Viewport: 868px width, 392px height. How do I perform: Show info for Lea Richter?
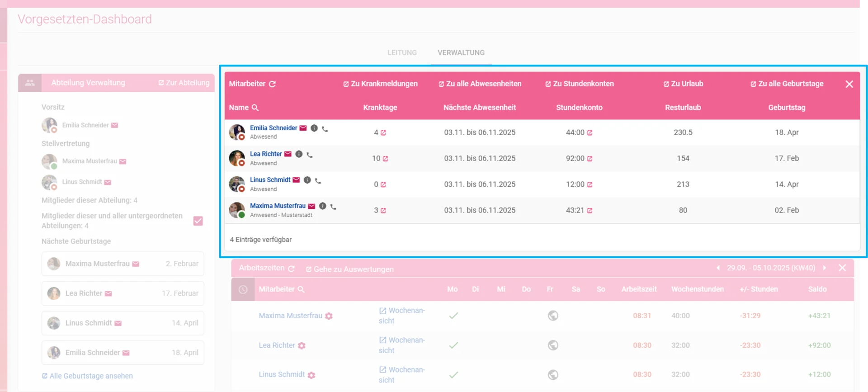coord(299,154)
